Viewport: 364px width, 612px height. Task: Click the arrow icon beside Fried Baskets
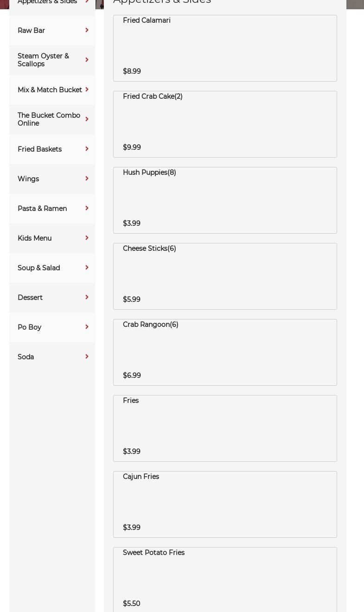(87, 149)
